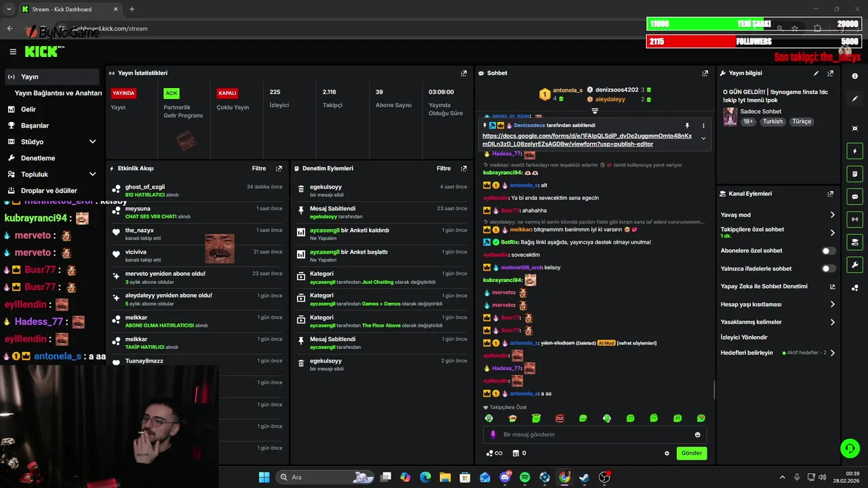Toggle the lightning bolt widget in the right rail
Viewport: 868px width, 488px height.
(x=854, y=151)
